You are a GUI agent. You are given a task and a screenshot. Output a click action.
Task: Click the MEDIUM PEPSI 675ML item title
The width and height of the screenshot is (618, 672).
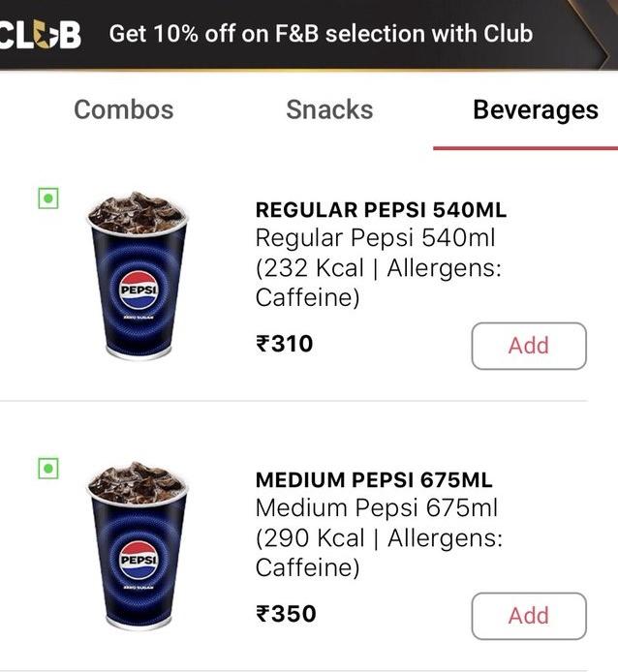(374, 480)
